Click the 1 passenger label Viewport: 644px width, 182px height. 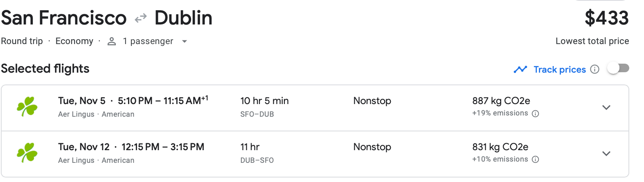[x=148, y=41]
